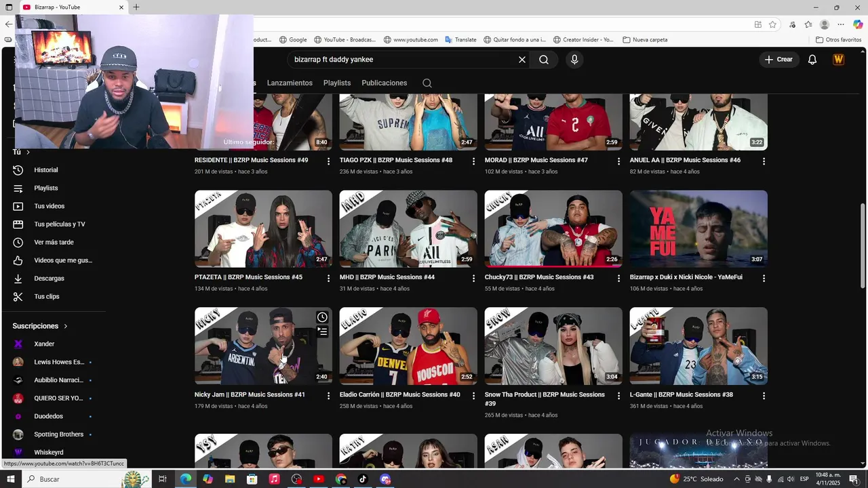
Task: Open Nueva carpeta bookmarks folder
Action: pos(645,40)
